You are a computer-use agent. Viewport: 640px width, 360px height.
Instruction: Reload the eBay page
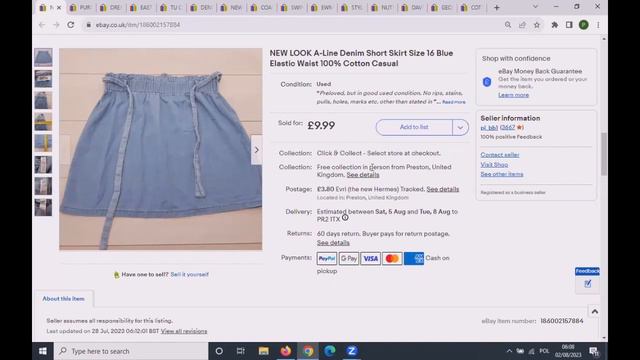tap(71, 25)
